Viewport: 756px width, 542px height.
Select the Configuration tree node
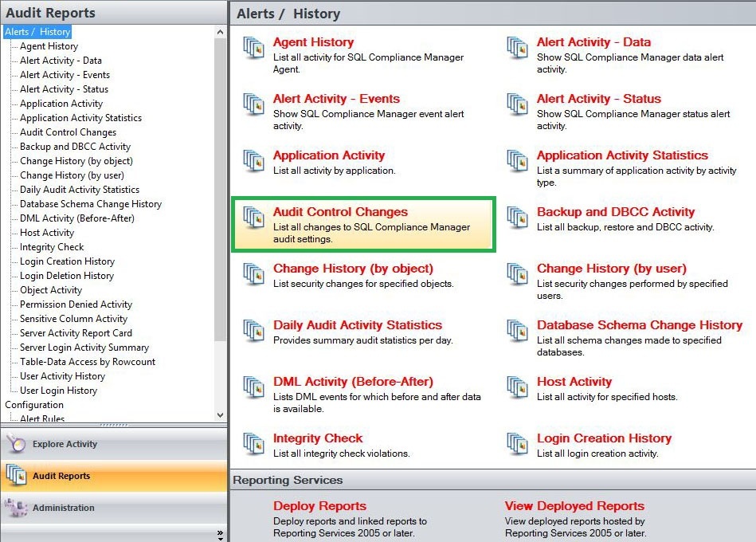pos(34,405)
